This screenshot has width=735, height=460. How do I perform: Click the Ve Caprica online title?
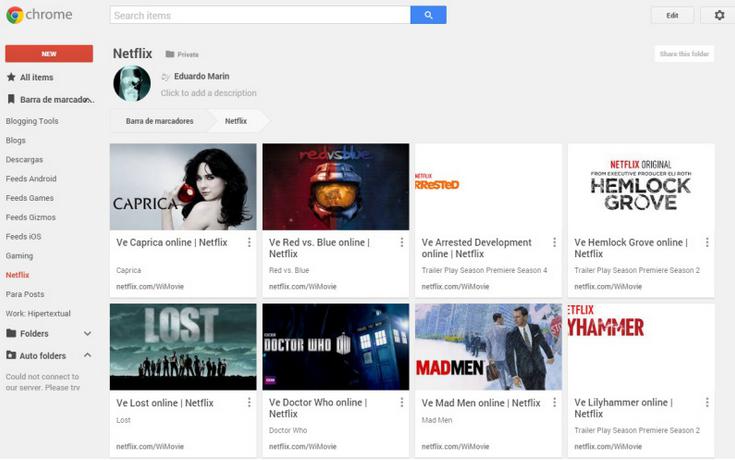pyautogui.click(x=172, y=242)
